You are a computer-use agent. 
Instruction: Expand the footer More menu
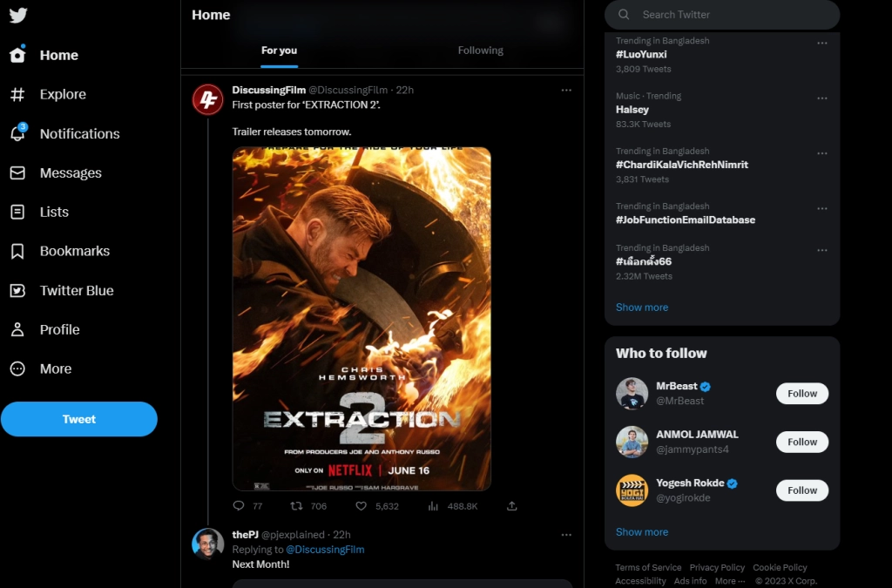pos(730,581)
